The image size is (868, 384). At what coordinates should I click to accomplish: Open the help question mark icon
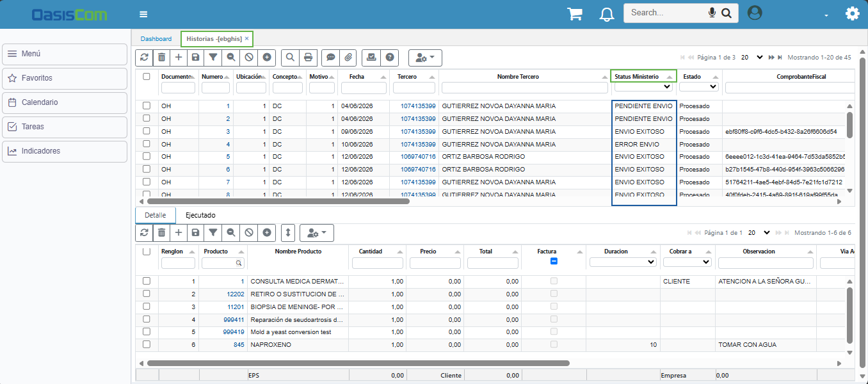389,58
